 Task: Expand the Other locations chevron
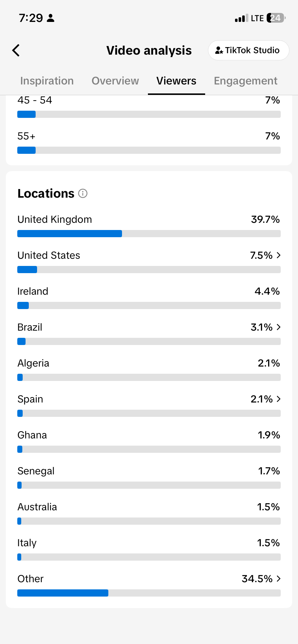279,579
